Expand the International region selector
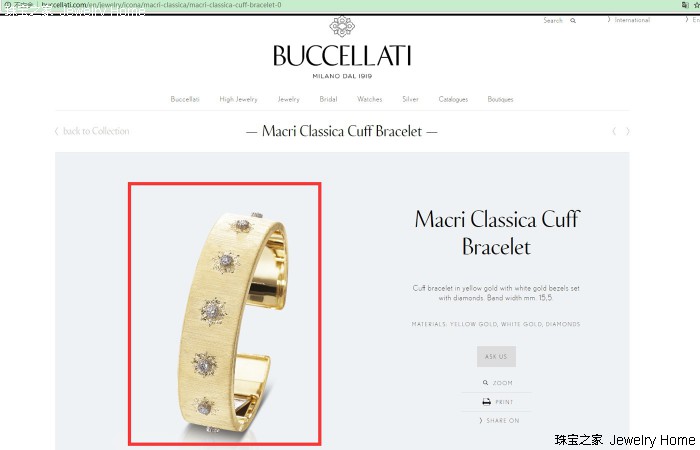The width and height of the screenshot is (700, 450). [x=629, y=20]
